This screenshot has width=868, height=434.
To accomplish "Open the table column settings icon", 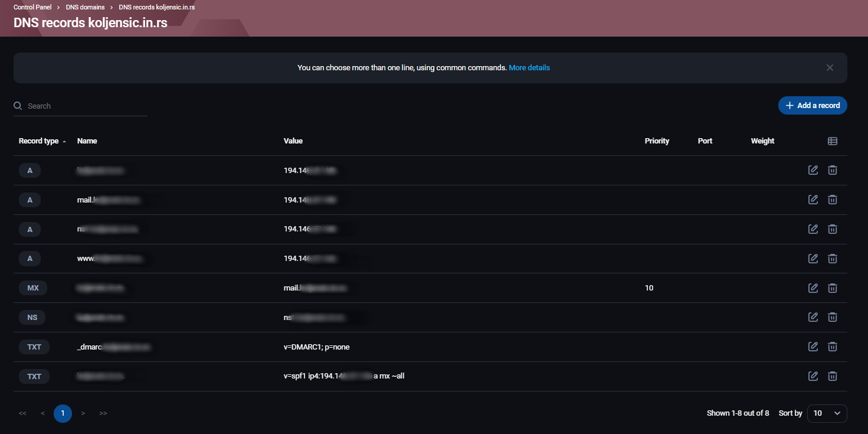I will coord(832,141).
